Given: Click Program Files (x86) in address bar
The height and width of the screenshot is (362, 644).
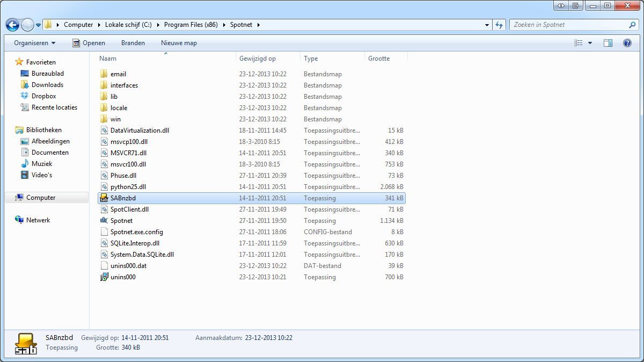Looking at the screenshot, I should [191, 25].
